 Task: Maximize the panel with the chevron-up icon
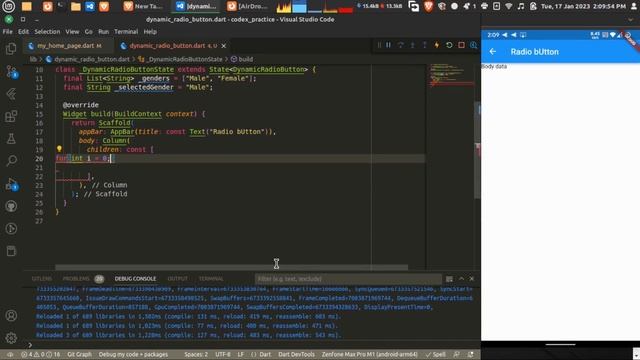461,279
